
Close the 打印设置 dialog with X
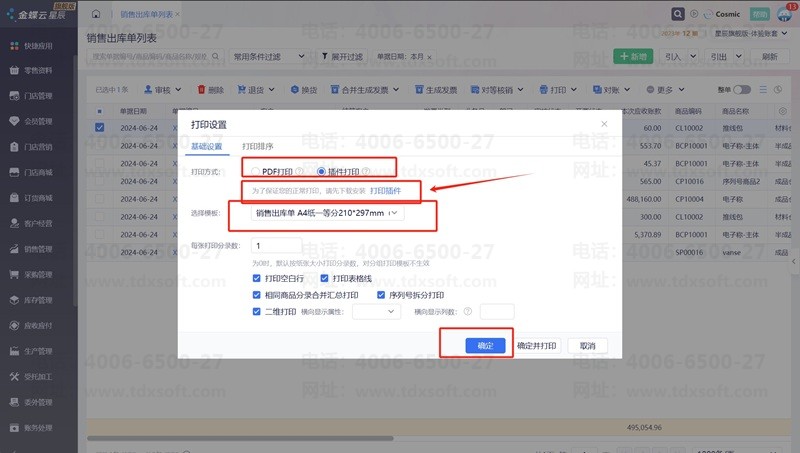pyautogui.click(x=603, y=124)
